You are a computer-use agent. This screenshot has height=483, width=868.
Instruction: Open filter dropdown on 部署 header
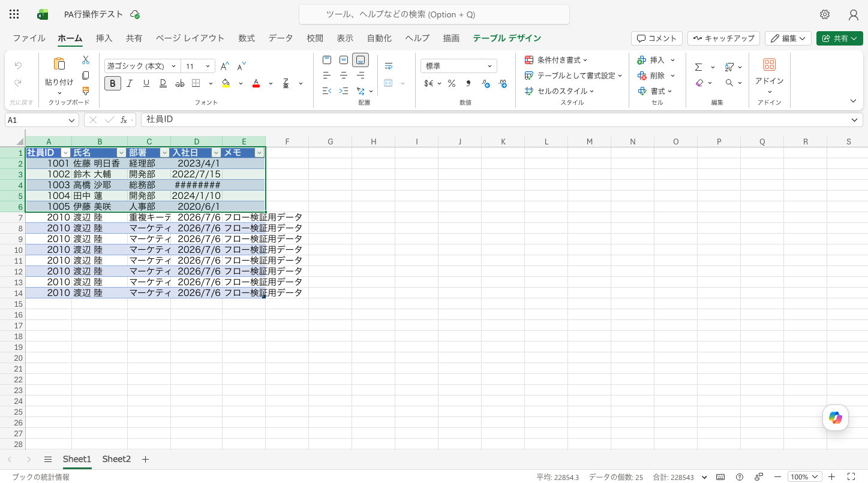click(x=164, y=153)
